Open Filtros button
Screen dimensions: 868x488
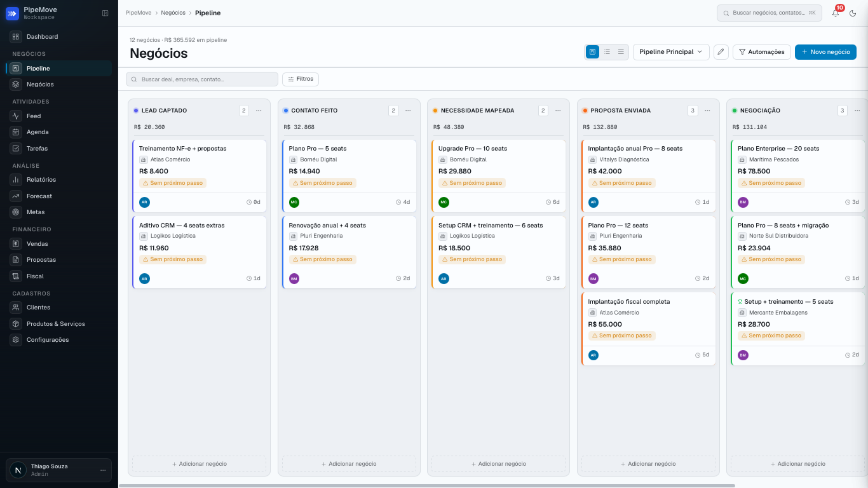[x=301, y=79]
